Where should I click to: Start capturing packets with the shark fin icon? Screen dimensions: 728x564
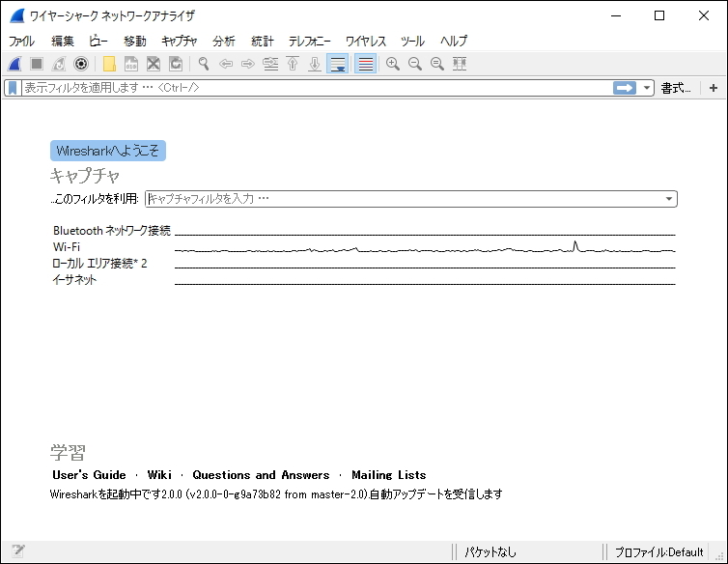pos(14,64)
